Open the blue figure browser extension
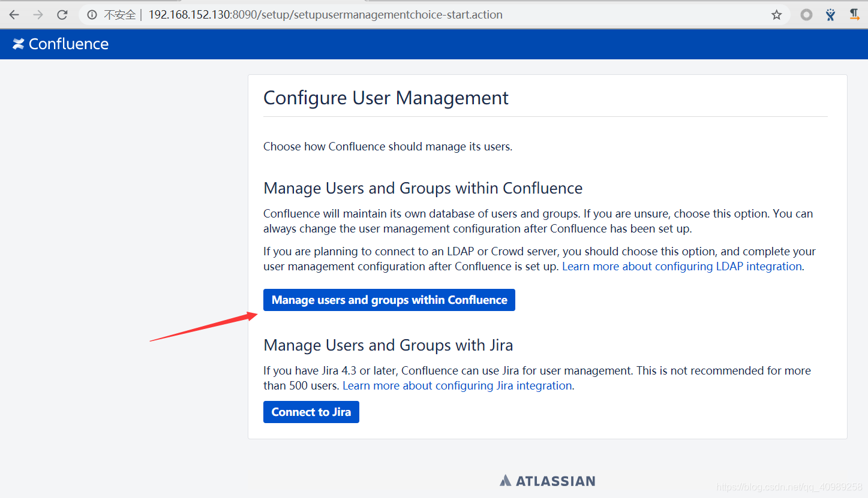This screenshot has width=868, height=498. 830,15
